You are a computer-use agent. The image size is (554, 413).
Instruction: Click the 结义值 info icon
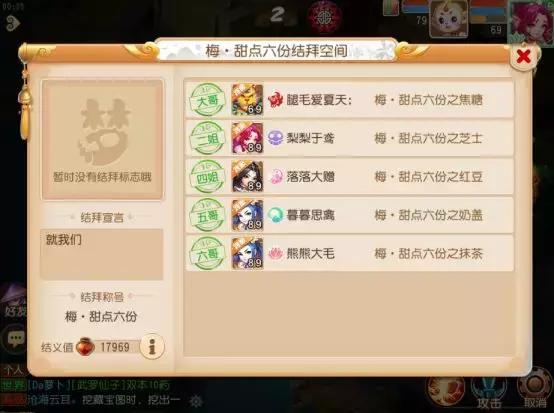point(152,347)
